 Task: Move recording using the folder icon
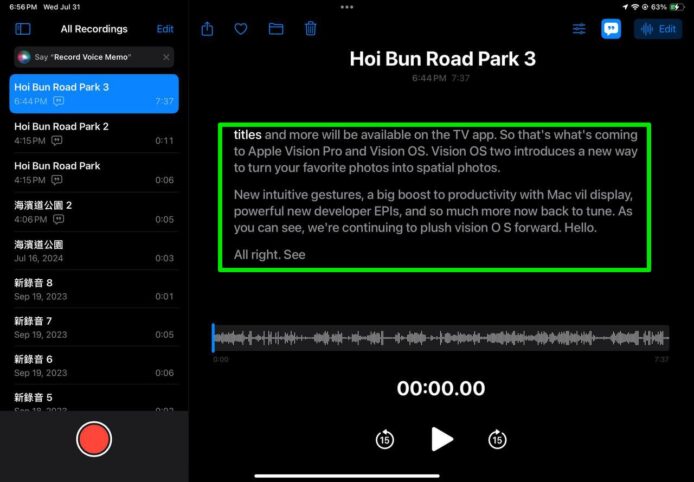point(276,29)
